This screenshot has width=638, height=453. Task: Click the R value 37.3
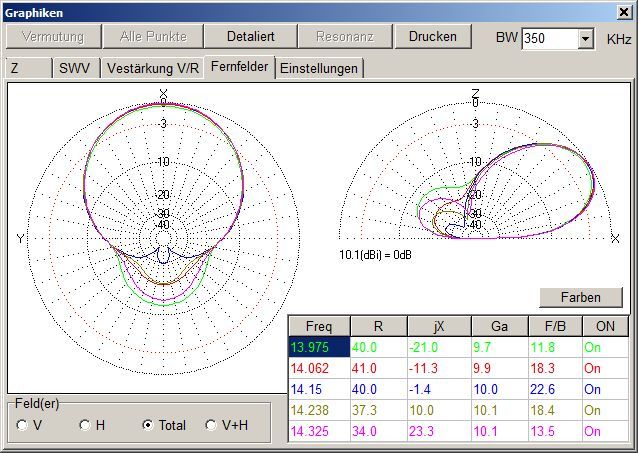pyautogui.click(x=378, y=410)
